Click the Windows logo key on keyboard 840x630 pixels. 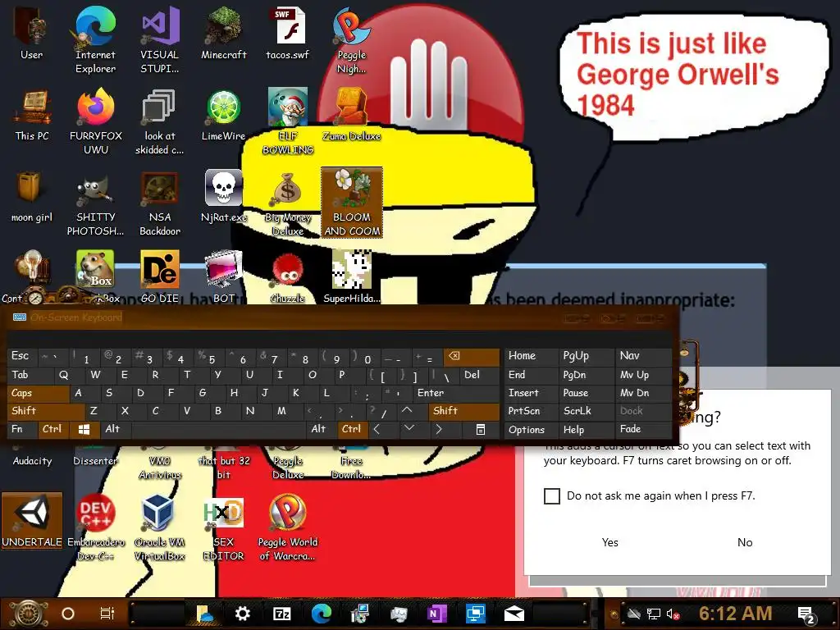[x=84, y=429]
